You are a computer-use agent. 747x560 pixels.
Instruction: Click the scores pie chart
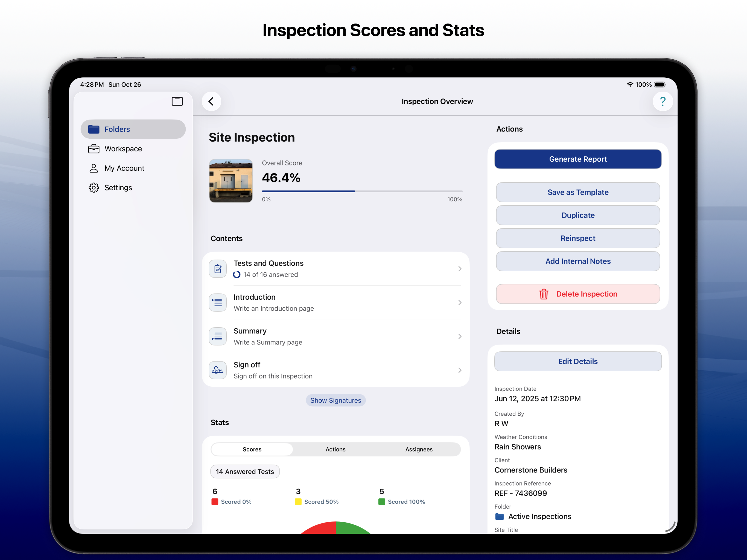[336, 527]
